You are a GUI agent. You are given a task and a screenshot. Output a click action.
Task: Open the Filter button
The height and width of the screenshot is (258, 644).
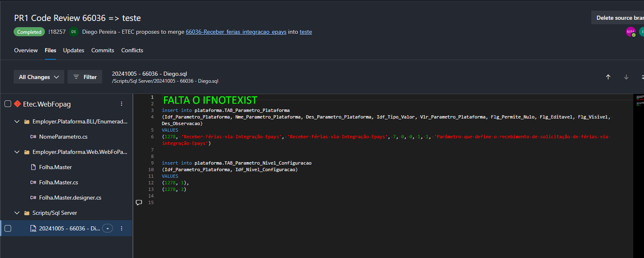point(85,77)
